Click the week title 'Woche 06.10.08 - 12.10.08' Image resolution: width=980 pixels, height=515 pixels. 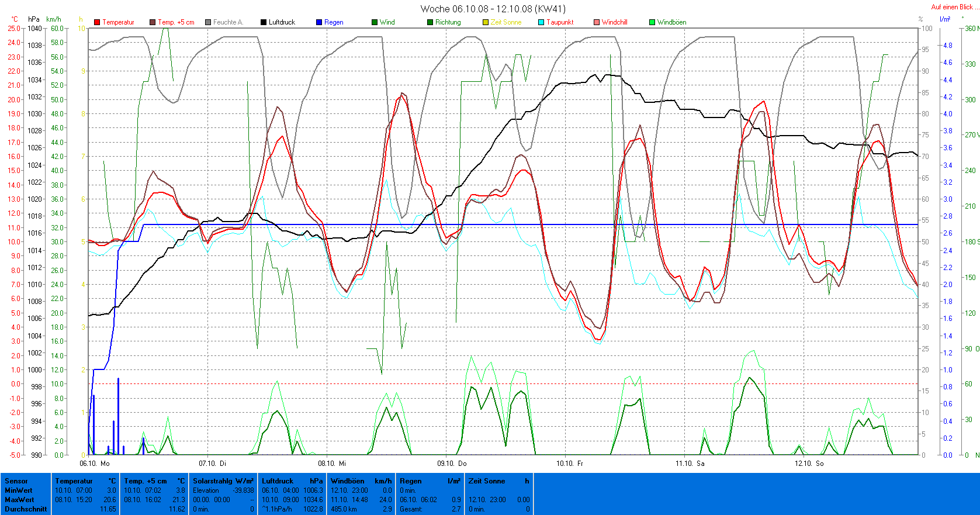tap(493, 9)
